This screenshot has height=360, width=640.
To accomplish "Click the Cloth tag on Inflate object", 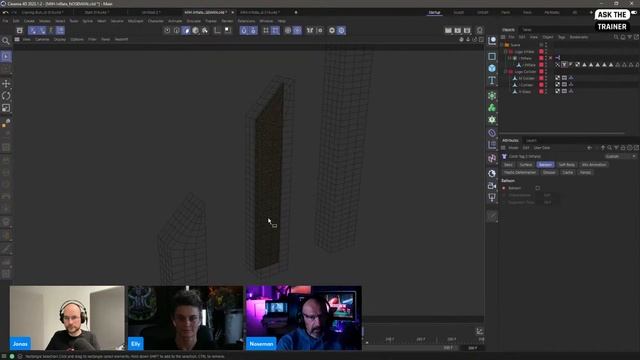I will click(564, 64).
